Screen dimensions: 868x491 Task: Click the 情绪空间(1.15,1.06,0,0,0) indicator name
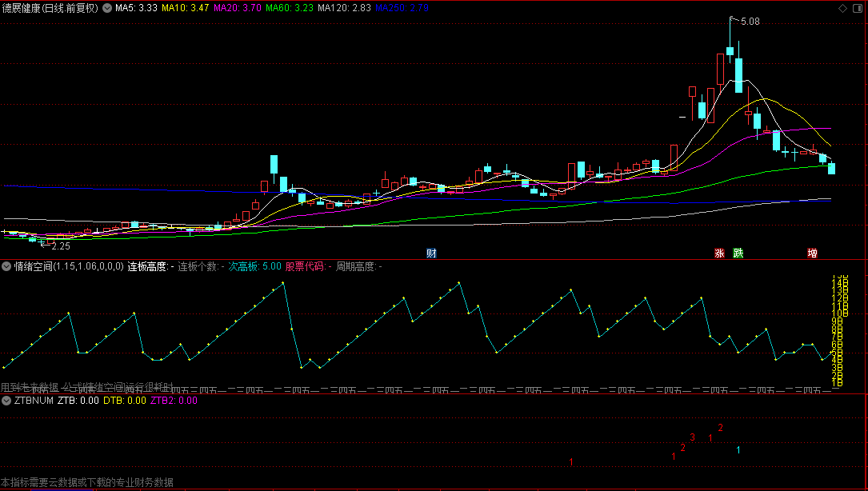point(69,266)
